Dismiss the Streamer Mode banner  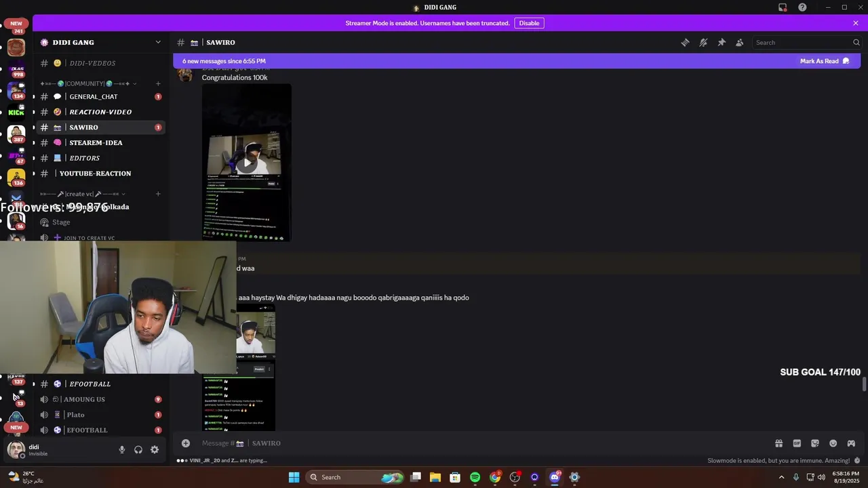pyautogui.click(x=856, y=23)
